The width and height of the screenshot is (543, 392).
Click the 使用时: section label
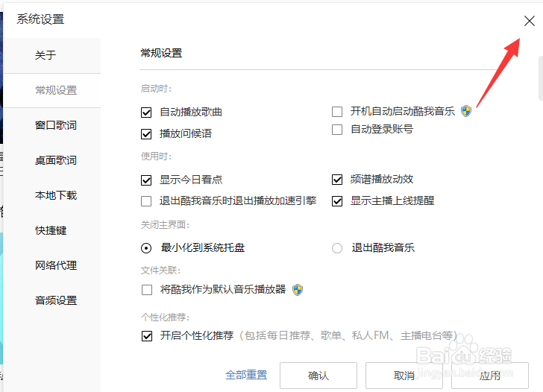(156, 157)
